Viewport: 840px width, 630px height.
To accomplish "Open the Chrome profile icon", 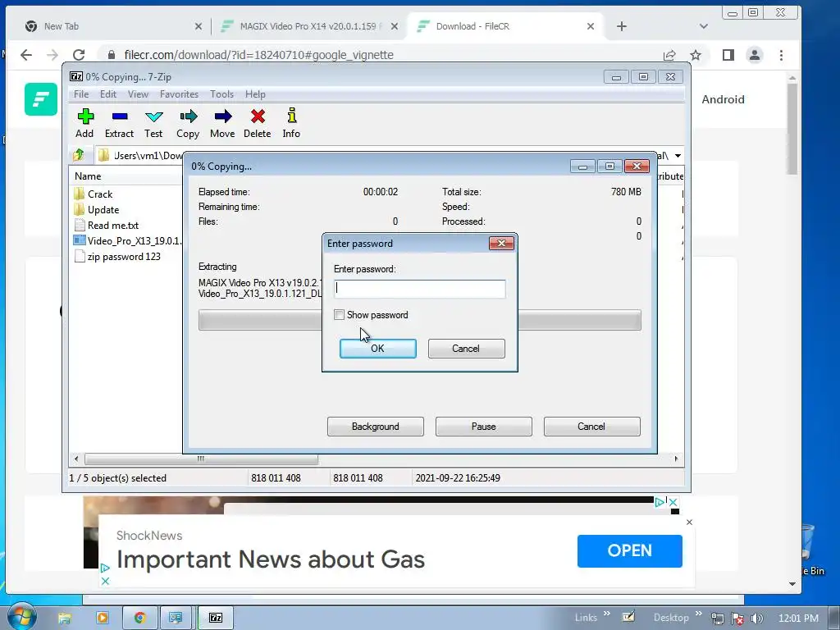I will point(755,55).
